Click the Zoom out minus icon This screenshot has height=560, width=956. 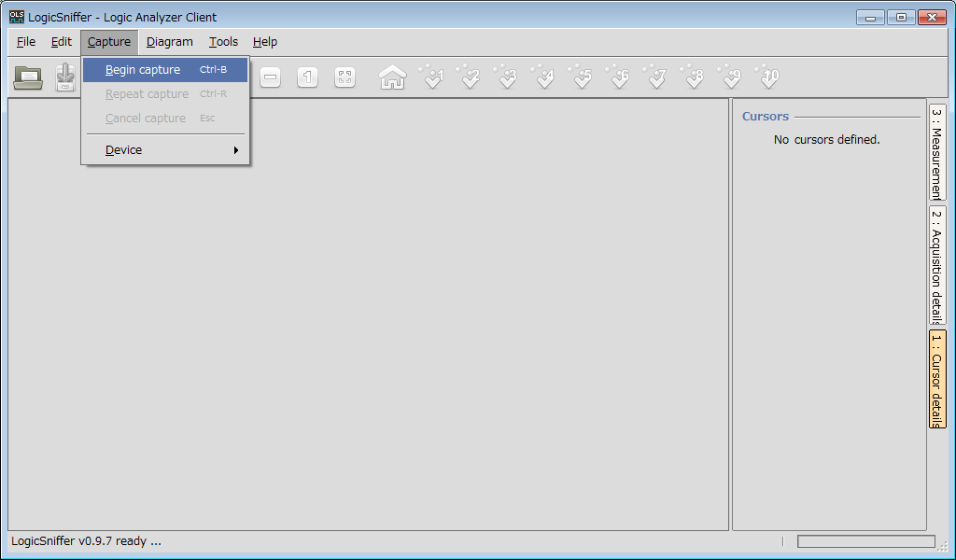coord(270,77)
